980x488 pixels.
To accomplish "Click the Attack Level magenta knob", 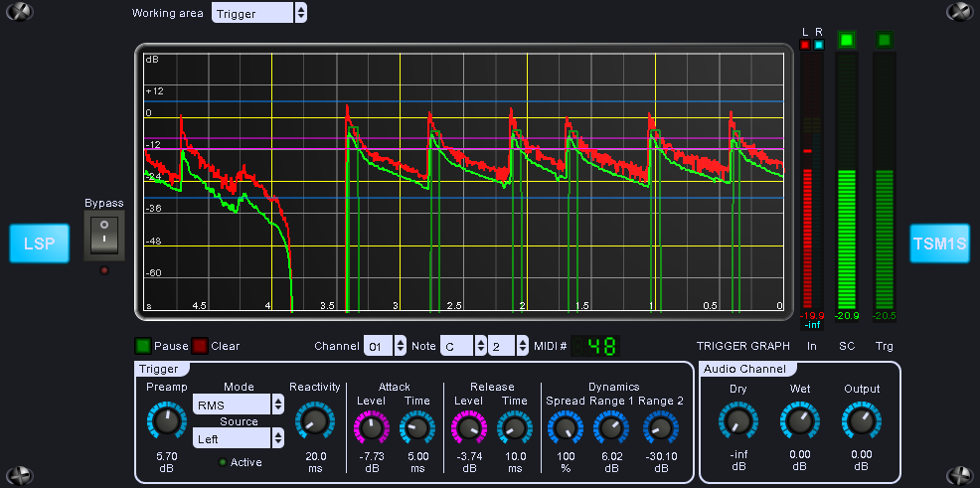I will (x=372, y=428).
